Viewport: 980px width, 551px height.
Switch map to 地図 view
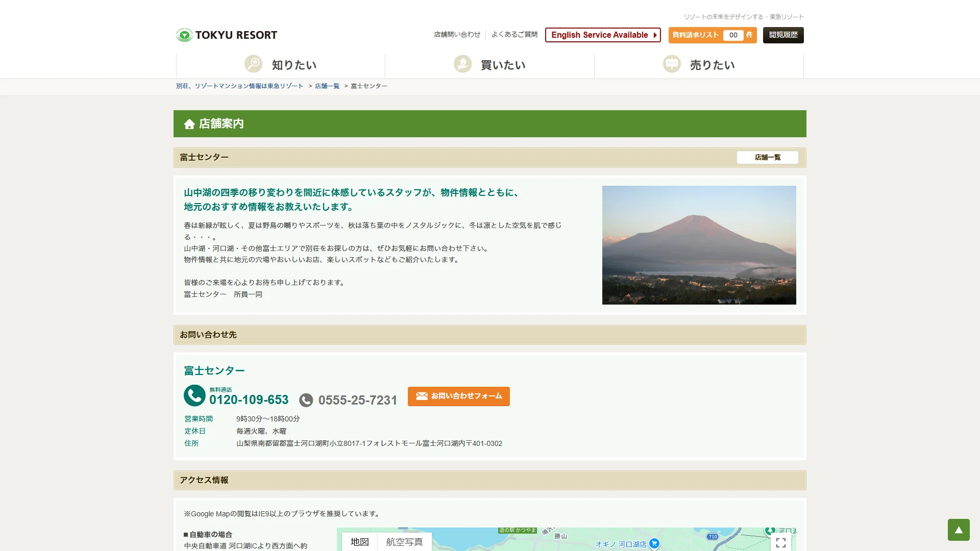pos(359,542)
